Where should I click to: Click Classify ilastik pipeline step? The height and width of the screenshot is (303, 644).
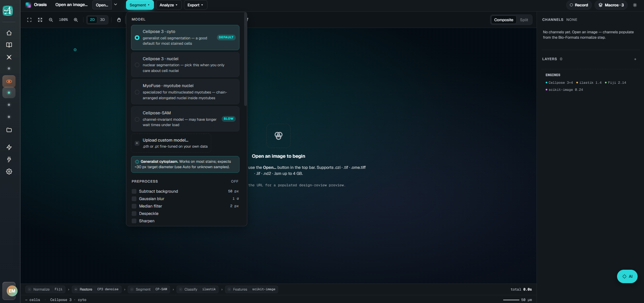tap(197, 289)
